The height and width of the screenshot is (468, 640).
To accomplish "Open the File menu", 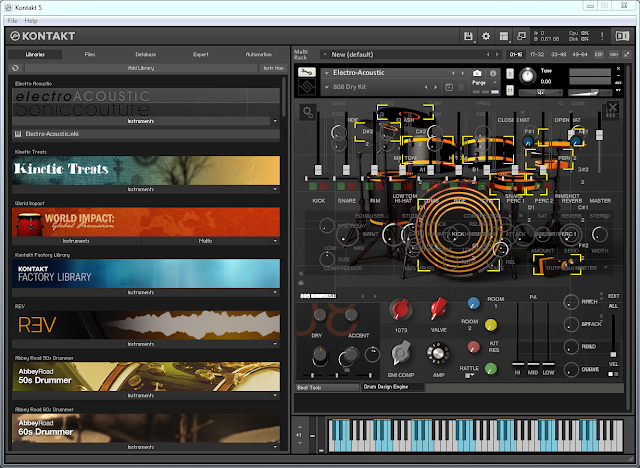I will 12,20.
